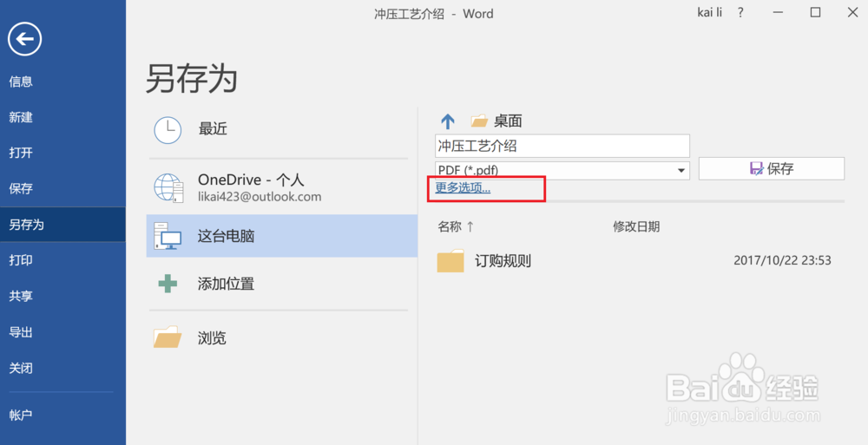Viewport: 868px width, 445px height.
Task: Click the back arrow circle icon
Action: click(x=25, y=39)
